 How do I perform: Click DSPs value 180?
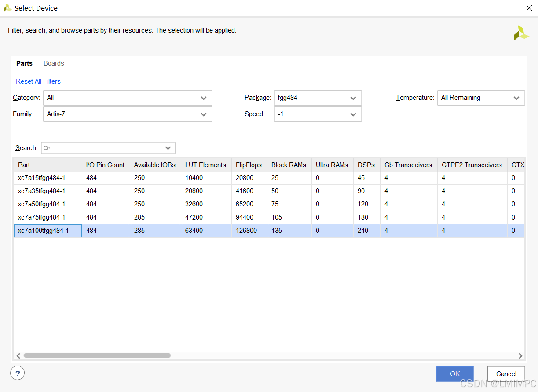pyautogui.click(x=363, y=217)
